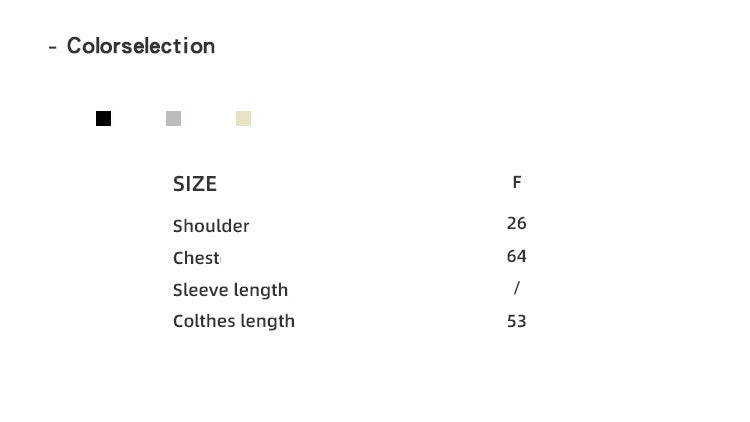The height and width of the screenshot is (422, 750).
Task: Click the slash value for Sleeve length
Action: (516, 288)
